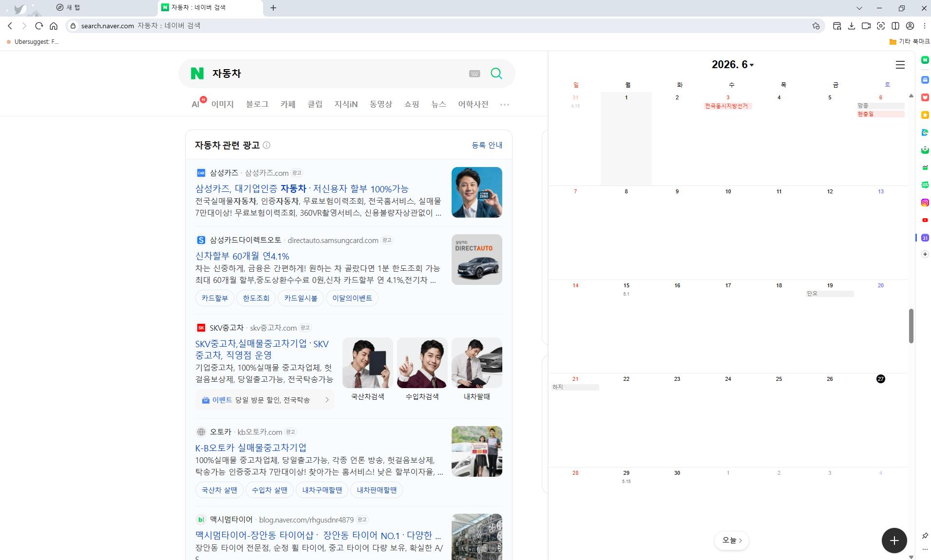This screenshot has width=931, height=560.
Task: Open the purple calendar 31 sidebar icon
Action: (x=925, y=238)
